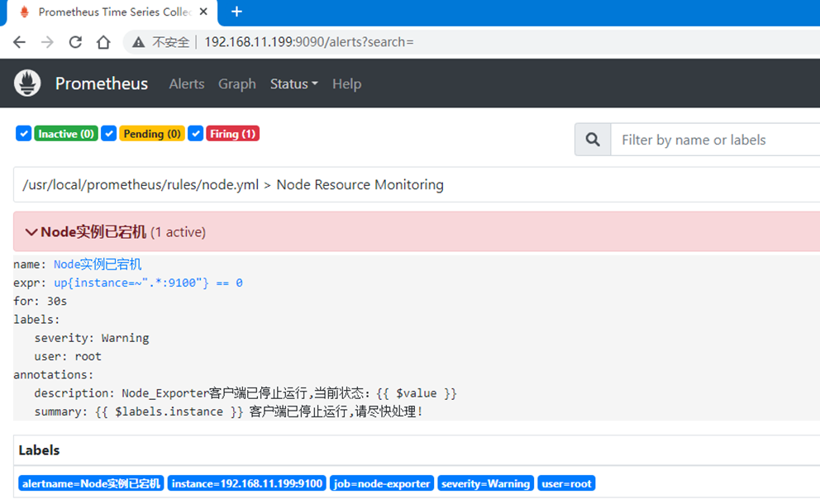Click the browser forward arrow
820x504 pixels.
(47, 42)
